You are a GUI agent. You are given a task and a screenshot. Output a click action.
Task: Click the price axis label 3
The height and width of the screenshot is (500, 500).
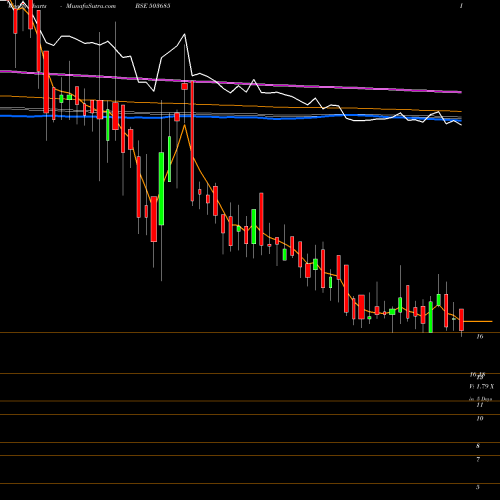pyautogui.click(x=478, y=487)
